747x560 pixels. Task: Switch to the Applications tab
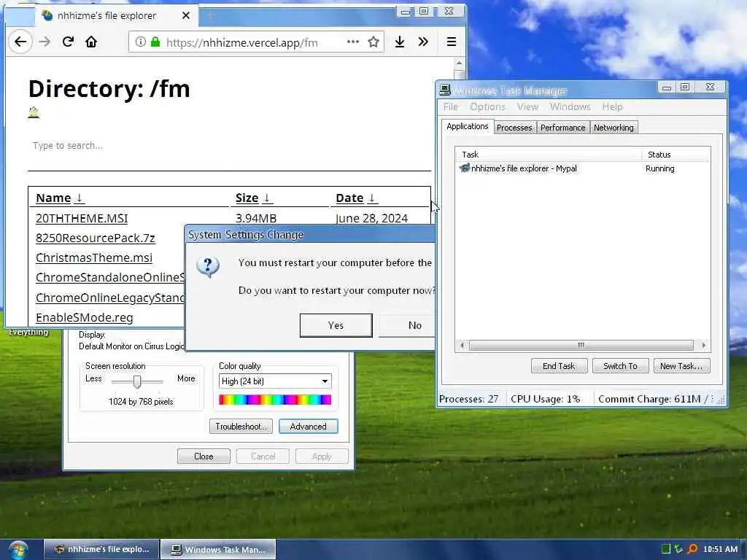[x=468, y=126]
